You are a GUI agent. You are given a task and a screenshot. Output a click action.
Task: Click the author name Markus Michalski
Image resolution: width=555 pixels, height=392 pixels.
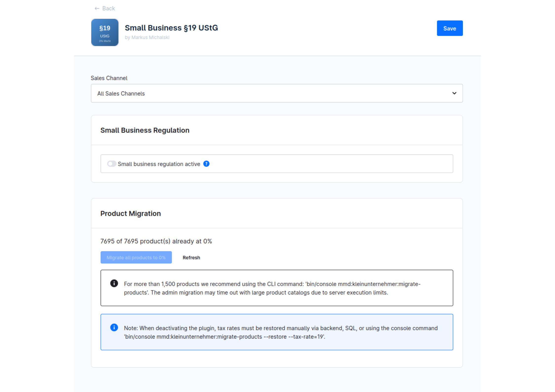pyautogui.click(x=150, y=37)
